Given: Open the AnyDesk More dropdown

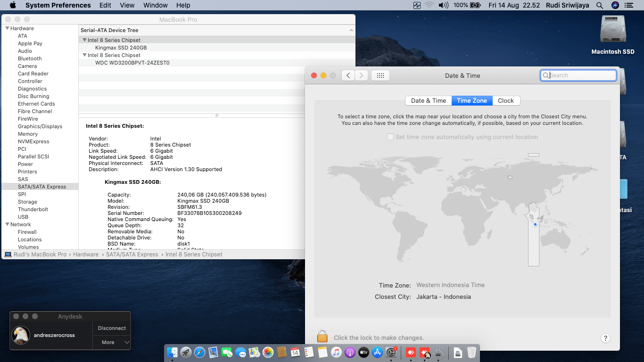Looking at the screenshot, I should pyautogui.click(x=112, y=342).
